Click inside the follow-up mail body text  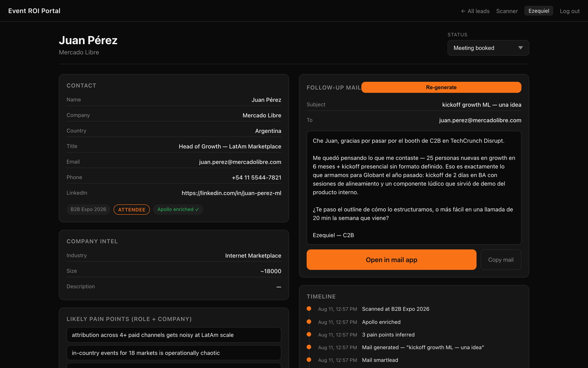click(414, 188)
